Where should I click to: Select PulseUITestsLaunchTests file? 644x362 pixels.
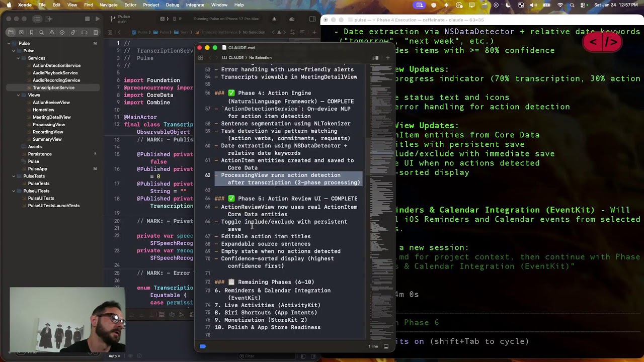click(x=54, y=206)
